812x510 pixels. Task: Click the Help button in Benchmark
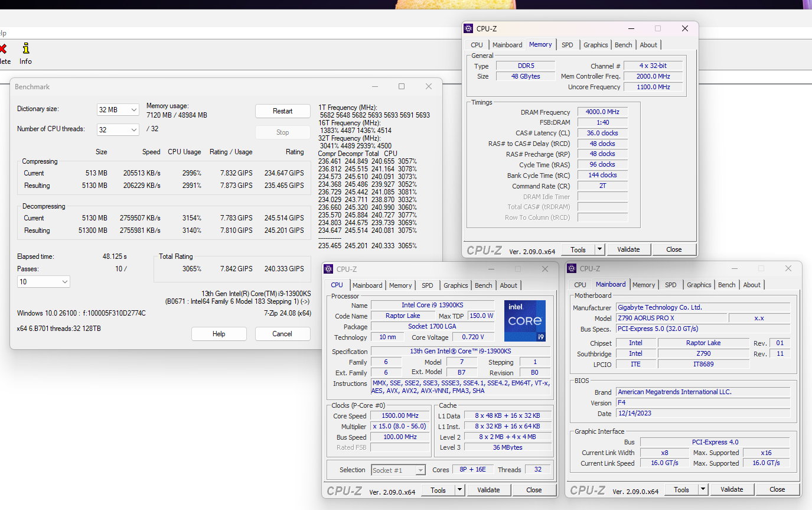click(x=219, y=334)
